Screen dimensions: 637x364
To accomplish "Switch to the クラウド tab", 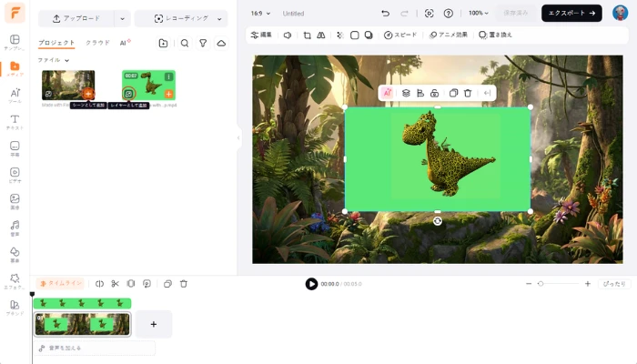I will 97,43.
